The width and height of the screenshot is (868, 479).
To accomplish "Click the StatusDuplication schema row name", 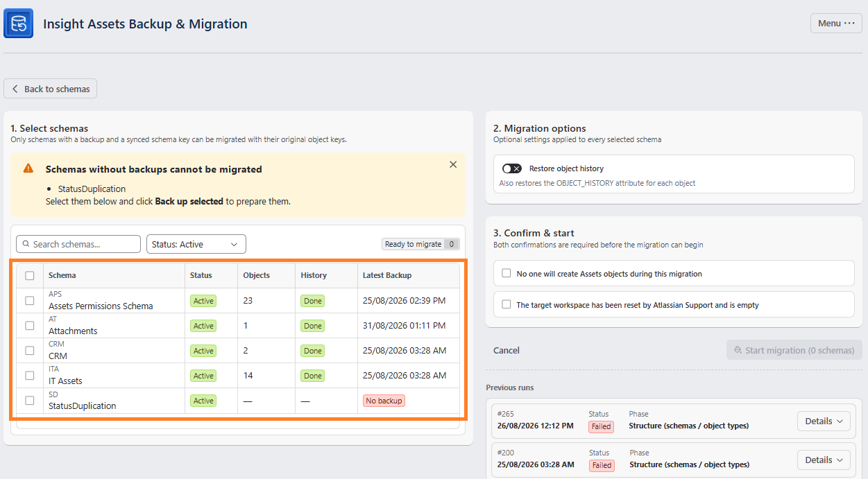I will (83, 406).
